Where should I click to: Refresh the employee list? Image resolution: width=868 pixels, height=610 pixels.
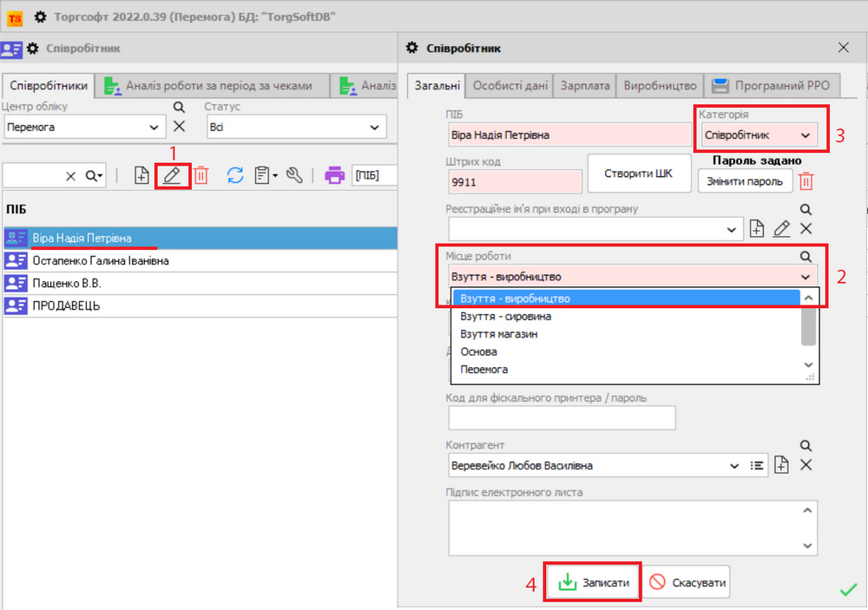coord(234,175)
